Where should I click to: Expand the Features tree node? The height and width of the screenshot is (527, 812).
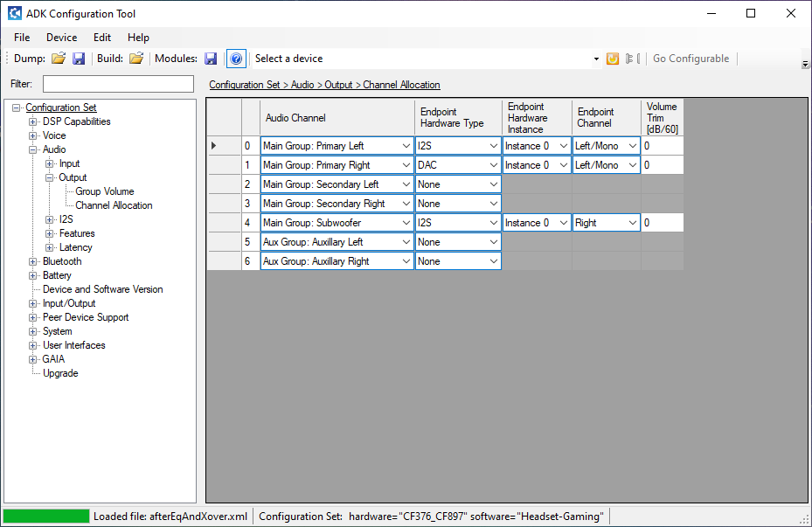coord(49,233)
